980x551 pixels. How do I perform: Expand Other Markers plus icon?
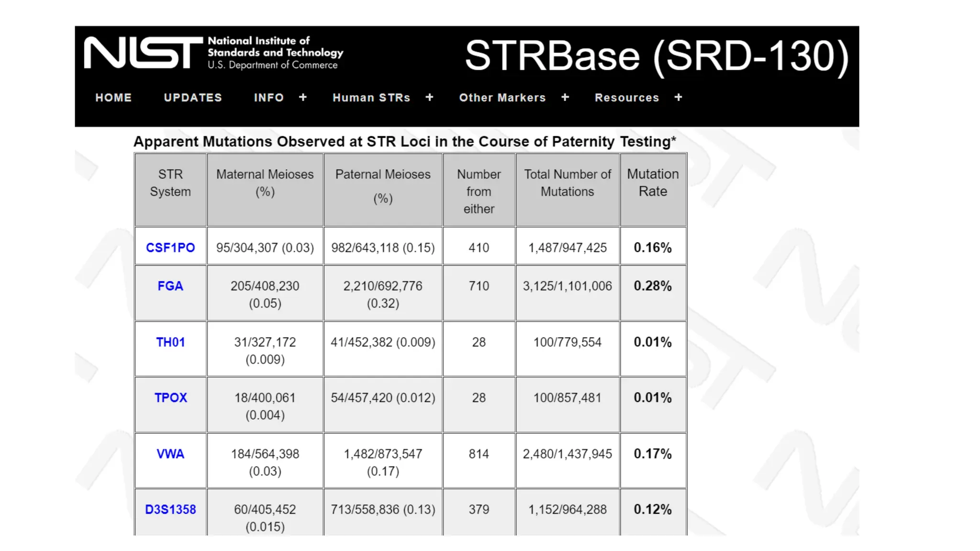pyautogui.click(x=566, y=98)
